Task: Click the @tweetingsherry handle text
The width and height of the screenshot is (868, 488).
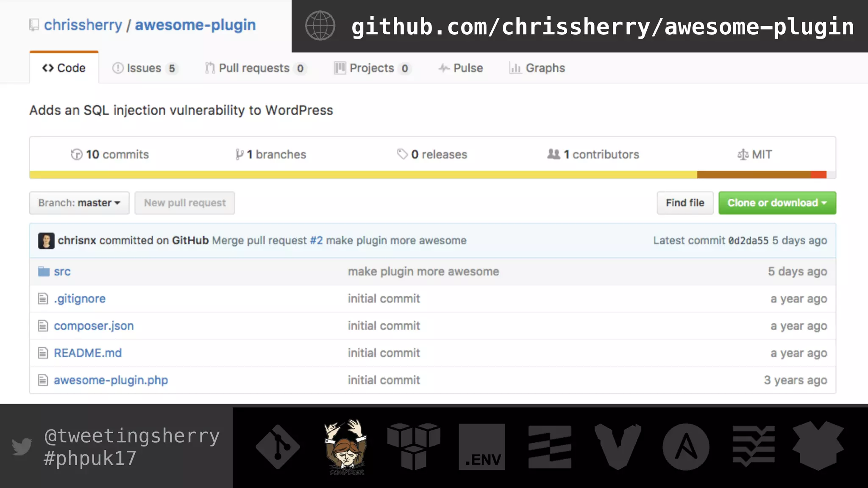Action: 132,436
